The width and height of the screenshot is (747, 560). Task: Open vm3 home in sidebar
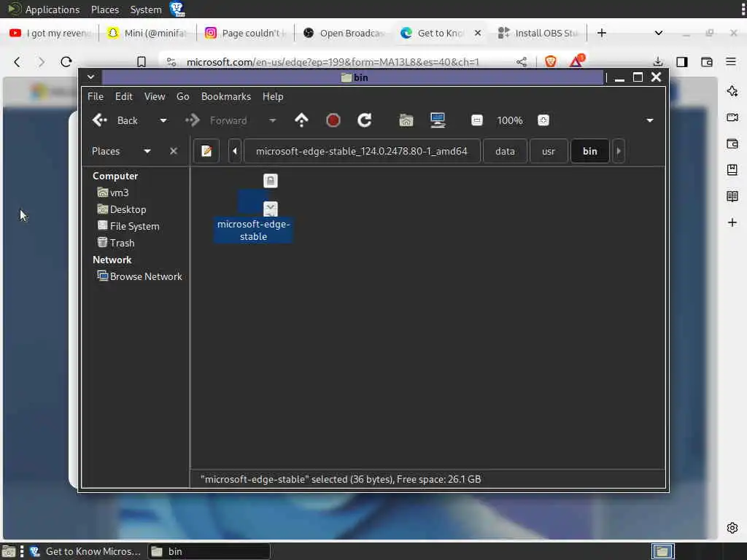click(113, 192)
